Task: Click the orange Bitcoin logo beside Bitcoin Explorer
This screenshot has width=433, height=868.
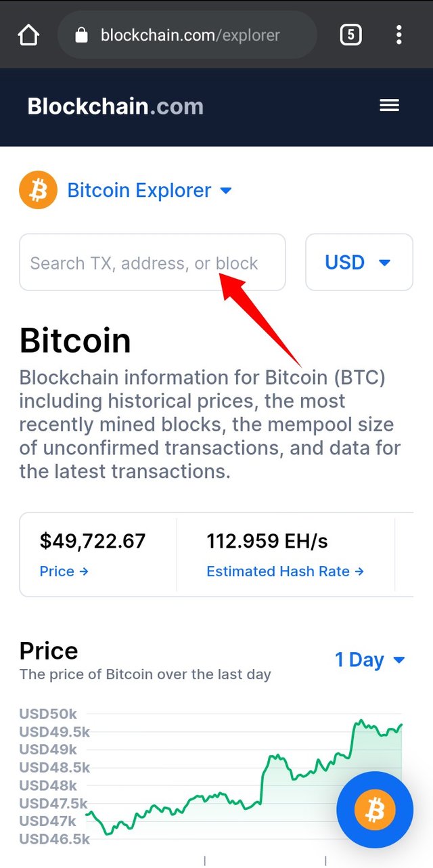Action: click(x=38, y=190)
